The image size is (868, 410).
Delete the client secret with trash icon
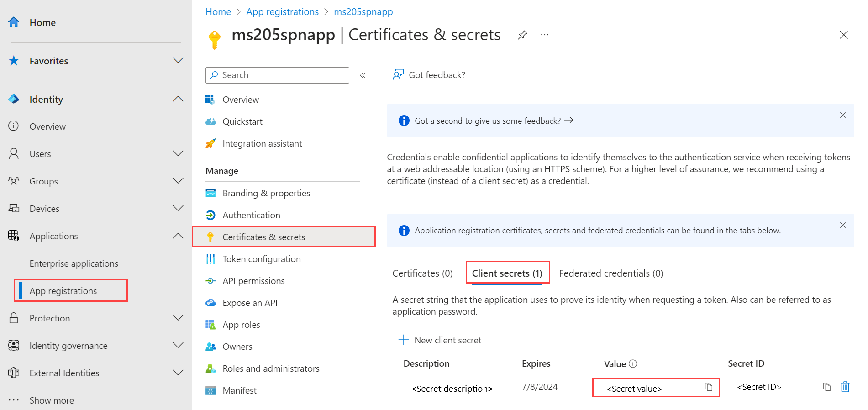pyautogui.click(x=845, y=387)
